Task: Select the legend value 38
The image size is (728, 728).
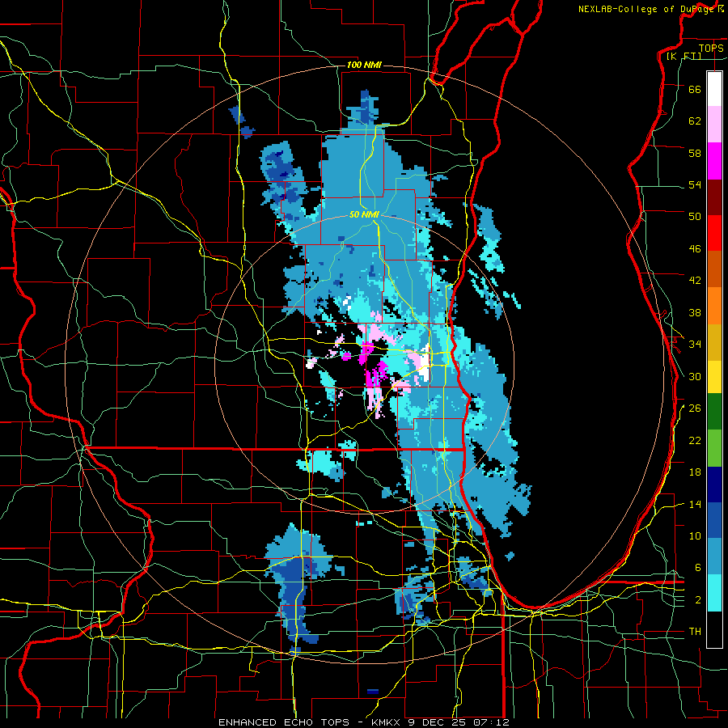Action: (695, 313)
